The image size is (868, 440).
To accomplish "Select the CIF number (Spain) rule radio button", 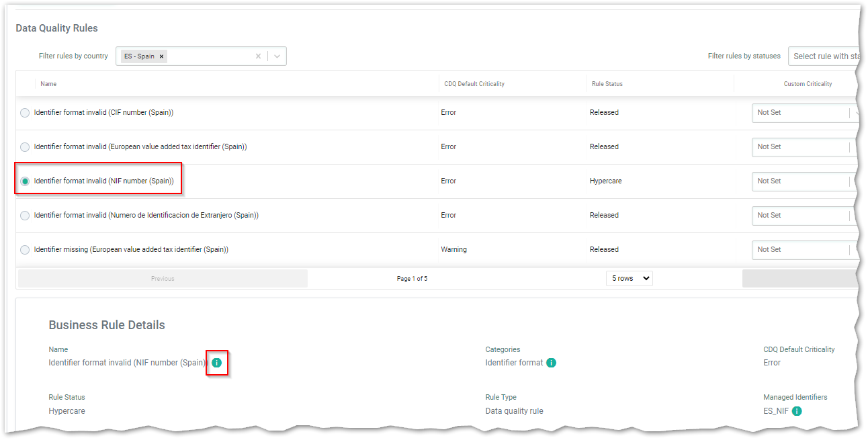I will coord(25,113).
